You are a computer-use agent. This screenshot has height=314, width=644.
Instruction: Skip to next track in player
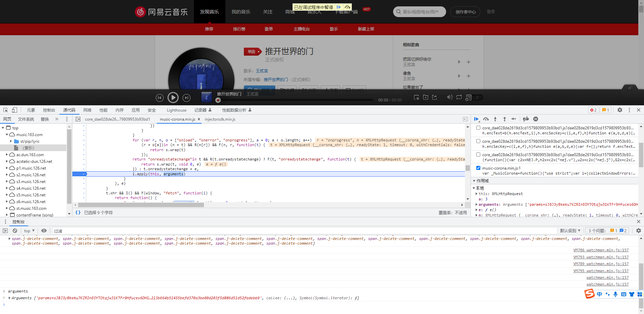click(186, 98)
